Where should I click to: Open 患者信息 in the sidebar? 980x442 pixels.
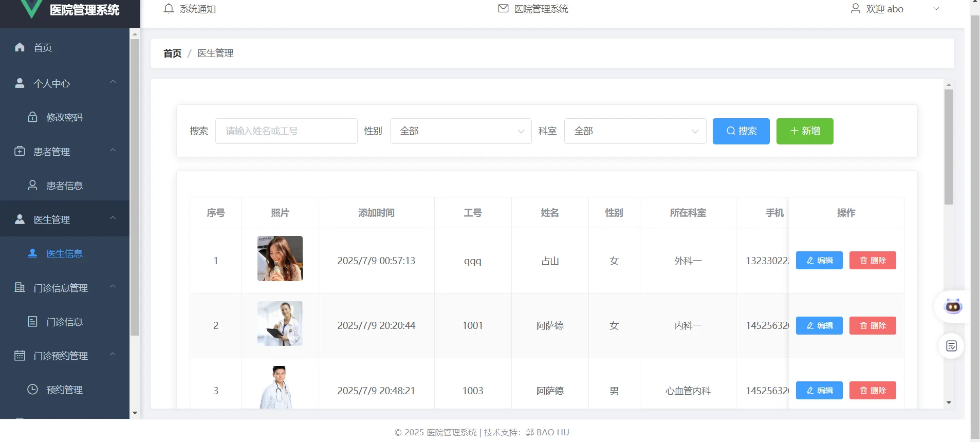tap(65, 186)
